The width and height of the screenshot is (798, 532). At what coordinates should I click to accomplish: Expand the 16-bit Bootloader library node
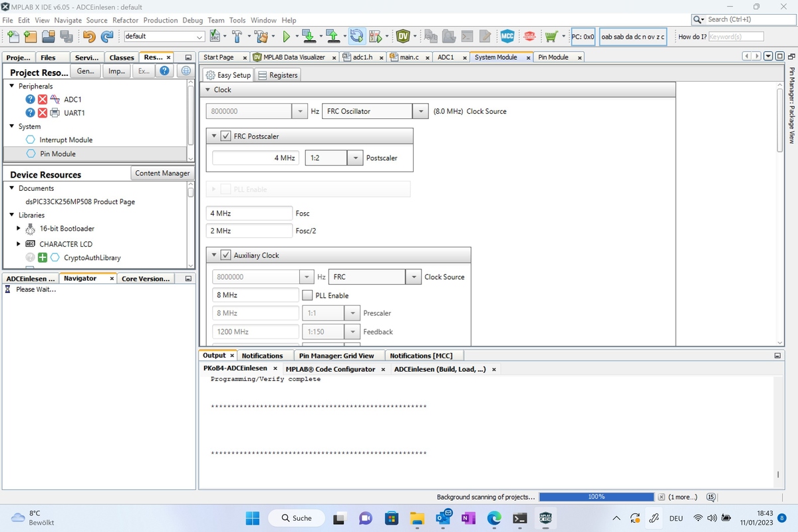click(x=19, y=228)
